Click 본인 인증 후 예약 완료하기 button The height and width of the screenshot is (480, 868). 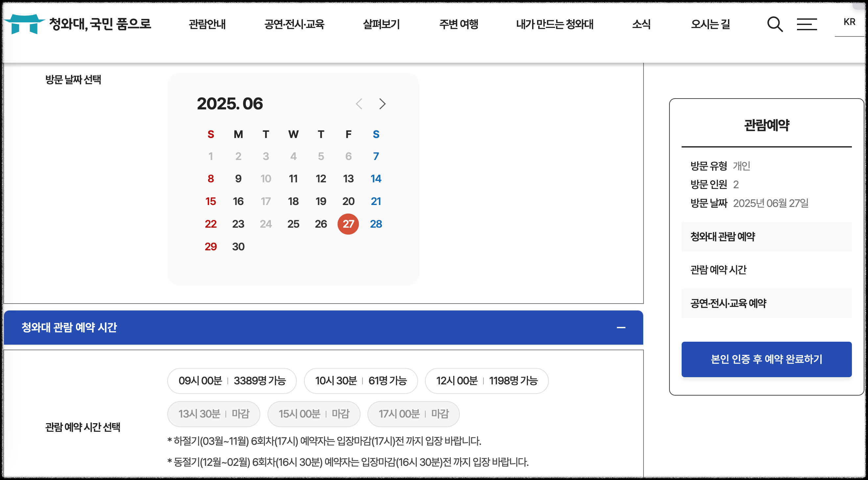coord(766,359)
